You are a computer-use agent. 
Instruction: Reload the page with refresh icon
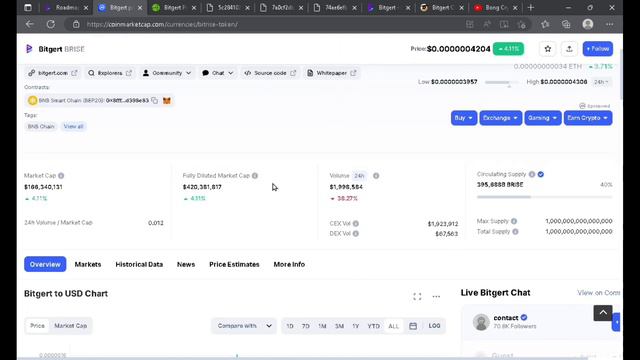click(51, 24)
